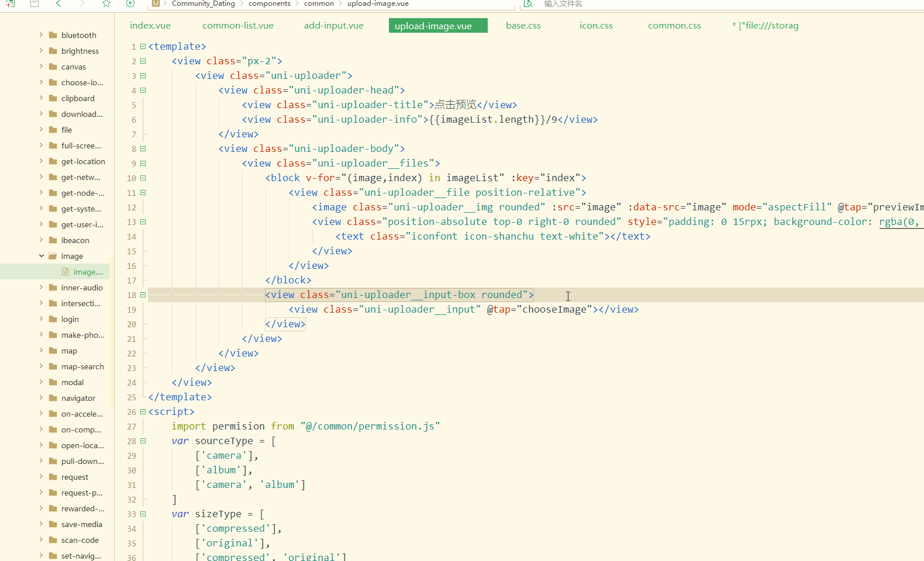The height and width of the screenshot is (561, 924).
Task: Click the run play icon
Action: pos(130,3)
